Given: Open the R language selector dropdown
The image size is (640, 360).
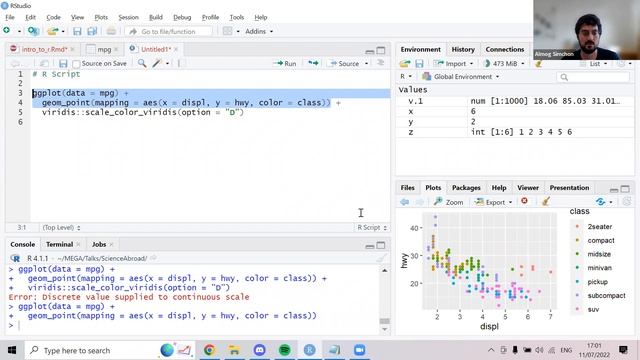Looking at the screenshot, I should [x=406, y=77].
